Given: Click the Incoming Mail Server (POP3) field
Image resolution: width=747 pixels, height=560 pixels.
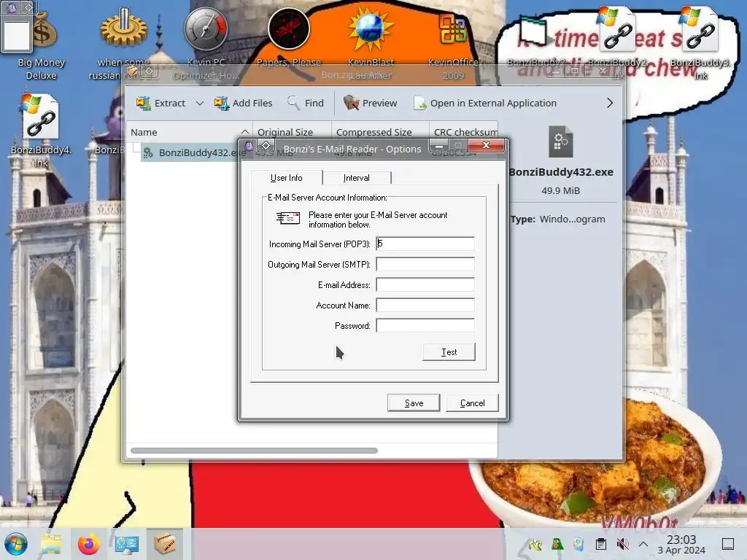Looking at the screenshot, I should click(x=425, y=244).
